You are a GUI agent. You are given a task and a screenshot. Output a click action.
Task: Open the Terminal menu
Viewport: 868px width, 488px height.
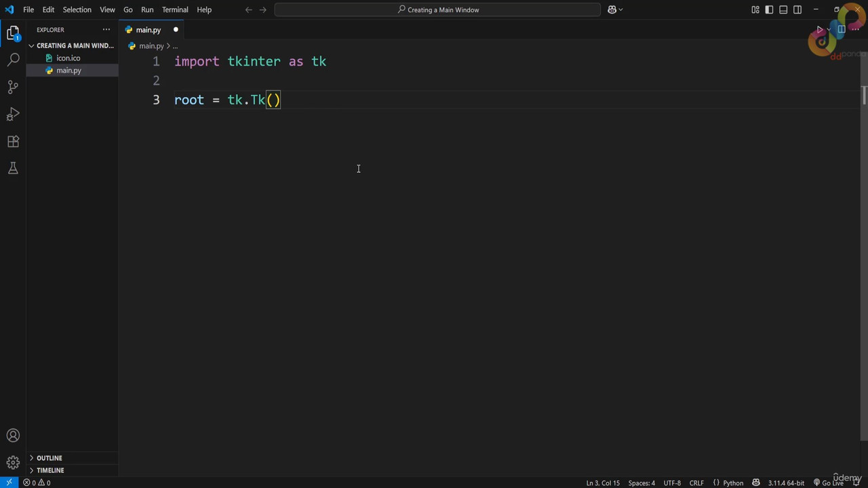(x=175, y=9)
